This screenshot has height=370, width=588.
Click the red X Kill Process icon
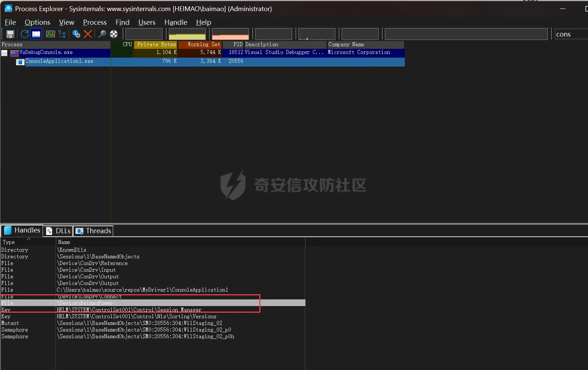pos(88,34)
